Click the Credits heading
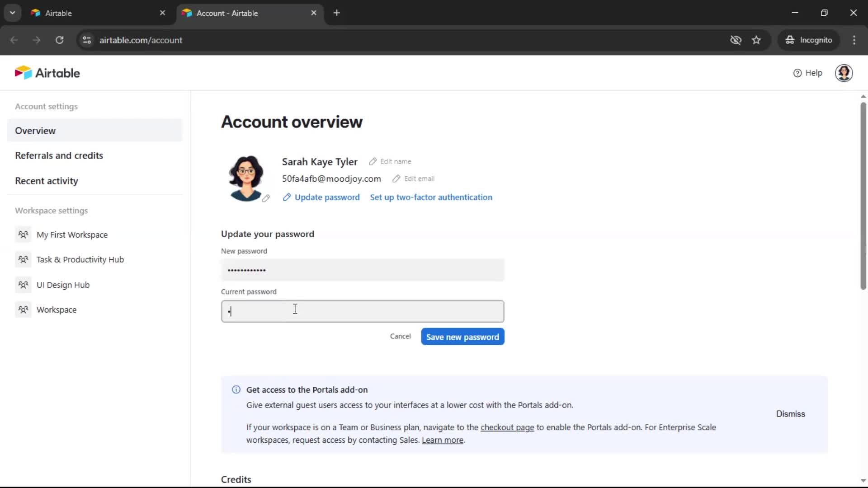 236,479
